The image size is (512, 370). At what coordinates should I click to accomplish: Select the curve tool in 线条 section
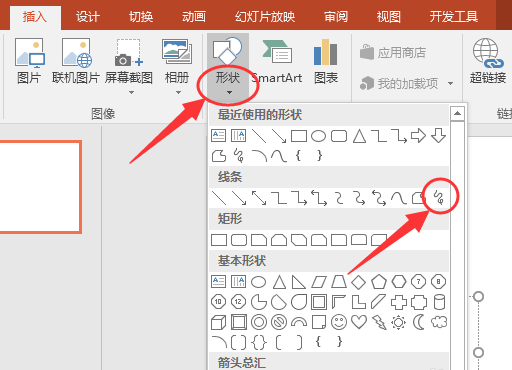[x=399, y=197]
